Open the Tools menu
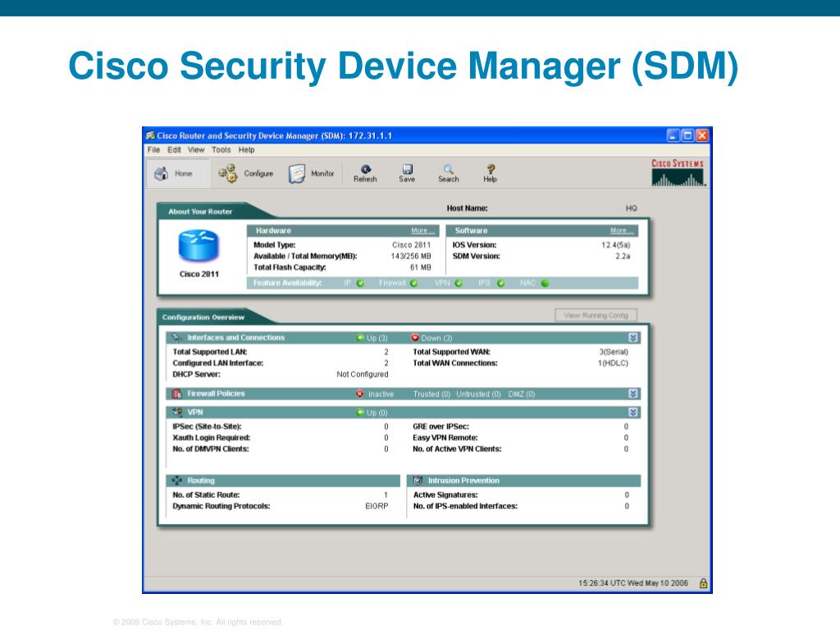 [221, 150]
